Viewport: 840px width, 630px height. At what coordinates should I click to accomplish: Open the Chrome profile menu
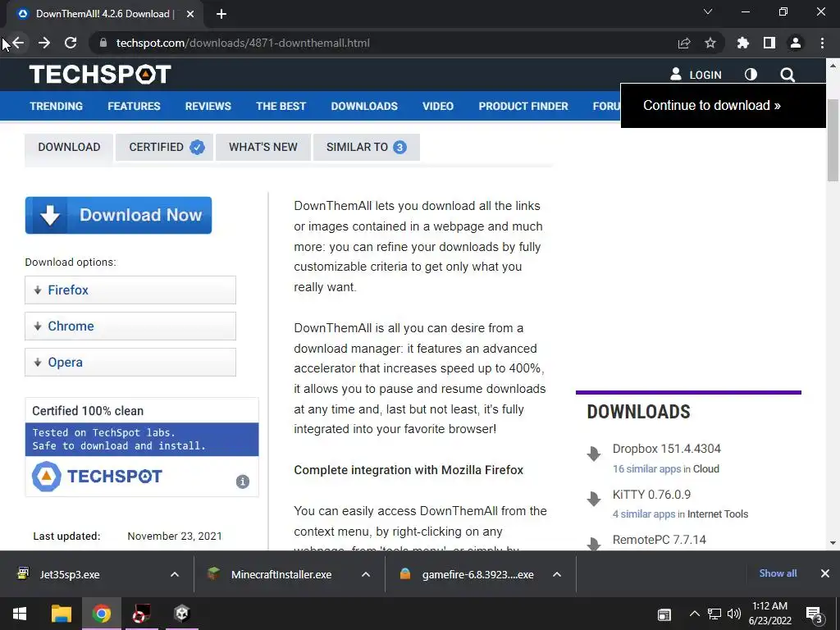click(796, 43)
